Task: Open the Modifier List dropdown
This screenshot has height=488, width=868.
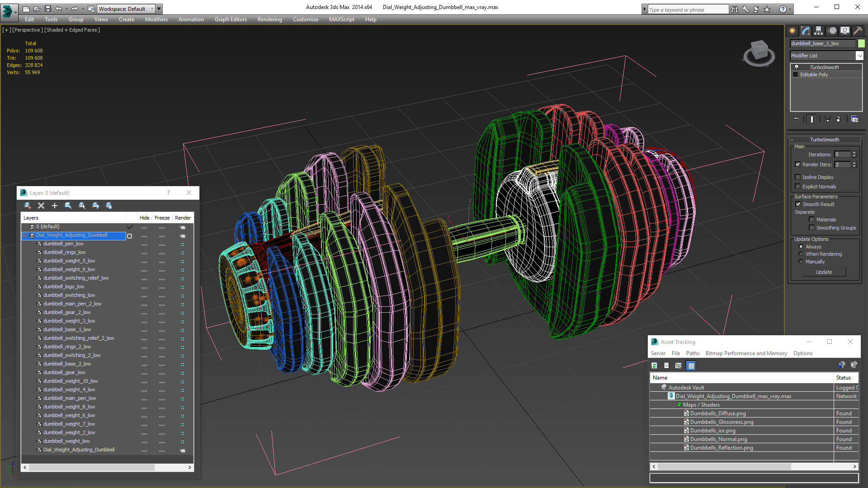Action: (x=859, y=56)
